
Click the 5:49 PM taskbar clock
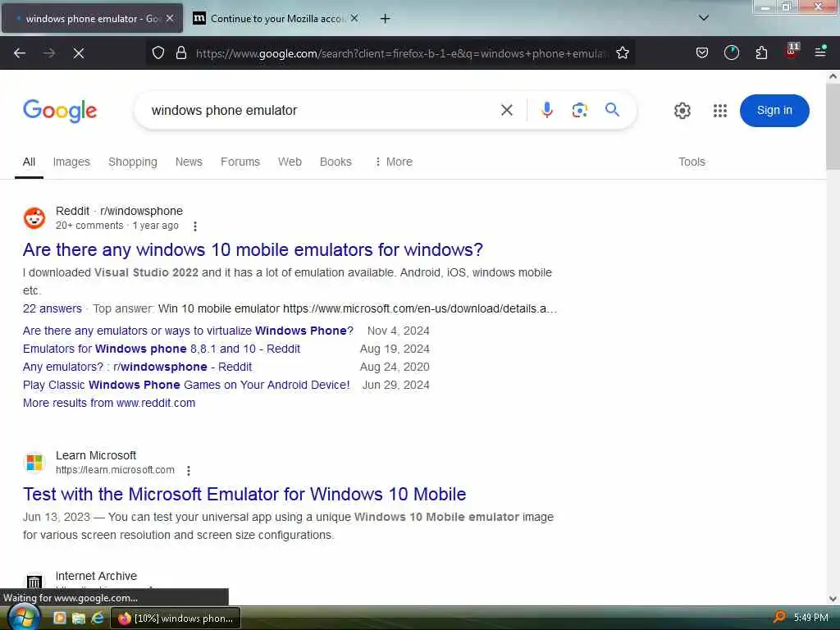click(811, 618)
